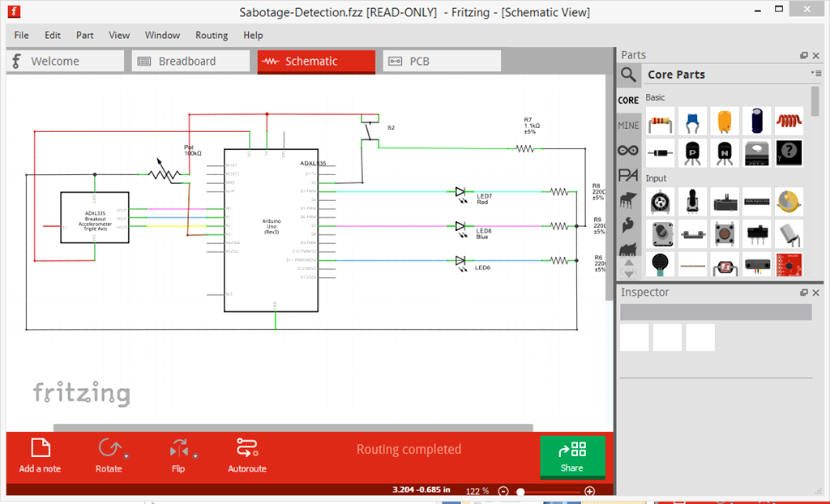Run Autoroute on the schematic
Viewport: 830px width, 504px height.
pyautogui.click(x=247, y=456)
